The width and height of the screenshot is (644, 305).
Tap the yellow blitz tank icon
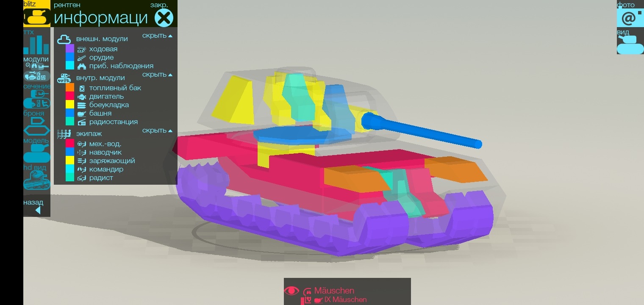[36, 17]
